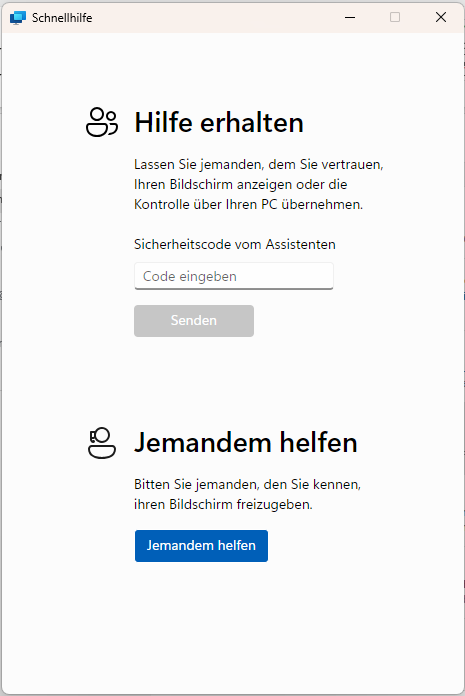This screenshot has height=696, width=465.
Task: Click the Schnellhilfe app icon in title bar
Action: point(18,18)
